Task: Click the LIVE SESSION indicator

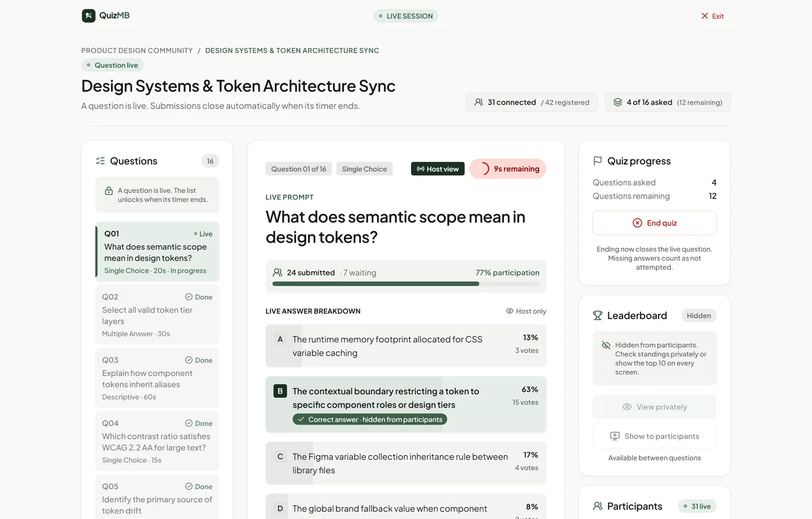Action: pos(406,16)
